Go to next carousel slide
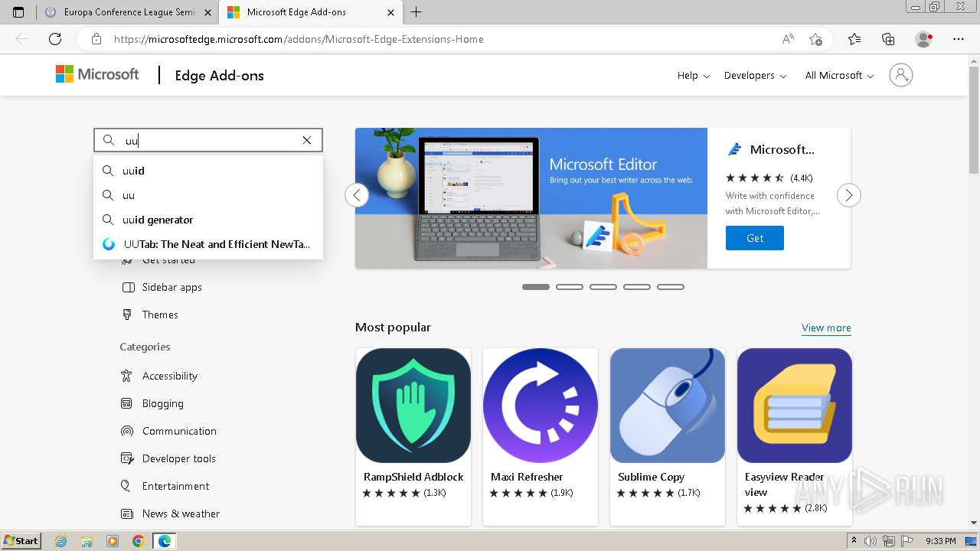The image size is (980, 551). (848, 195)
